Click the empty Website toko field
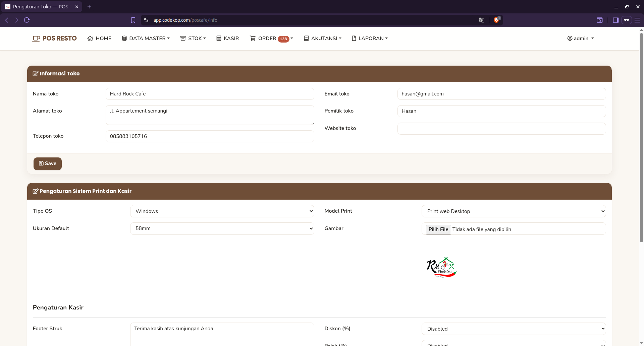The image size is (644, 346). (x=502, y=129)
